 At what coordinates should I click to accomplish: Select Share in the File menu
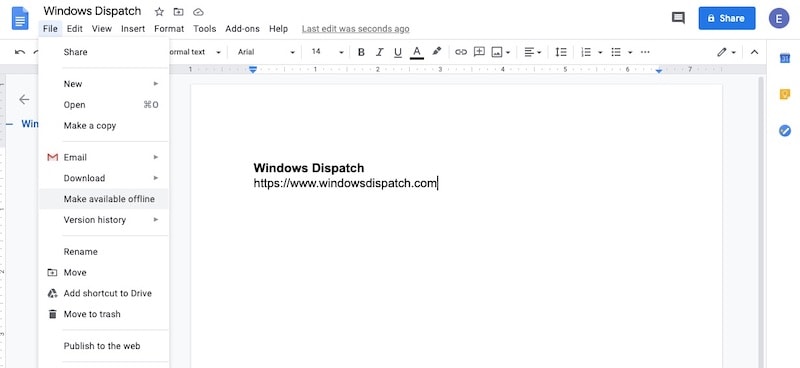(104, 52)
